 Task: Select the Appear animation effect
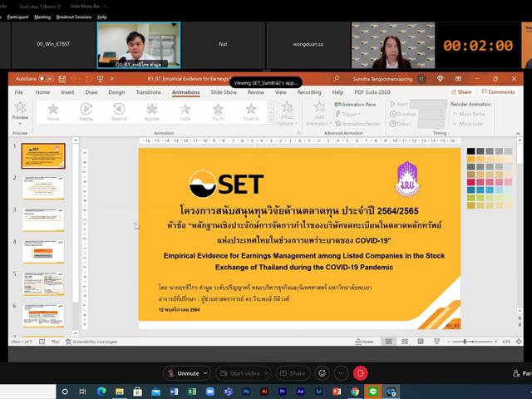151,112
